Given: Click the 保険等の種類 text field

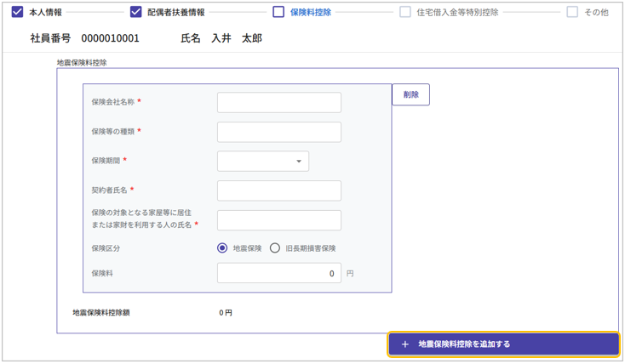Looking at the screenshot, I should (x=278, y=132).
